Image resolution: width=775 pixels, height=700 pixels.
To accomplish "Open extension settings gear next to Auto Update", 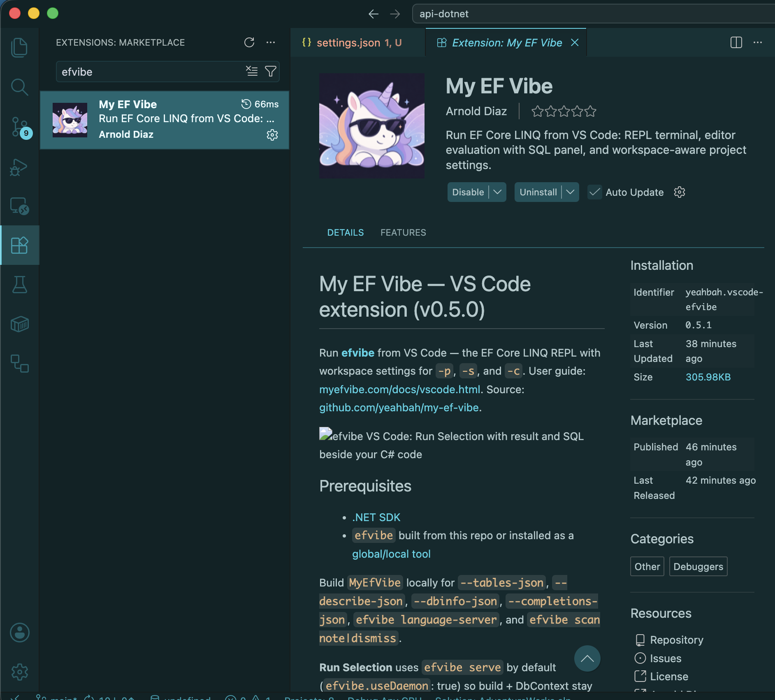I will tap(680, 192).
